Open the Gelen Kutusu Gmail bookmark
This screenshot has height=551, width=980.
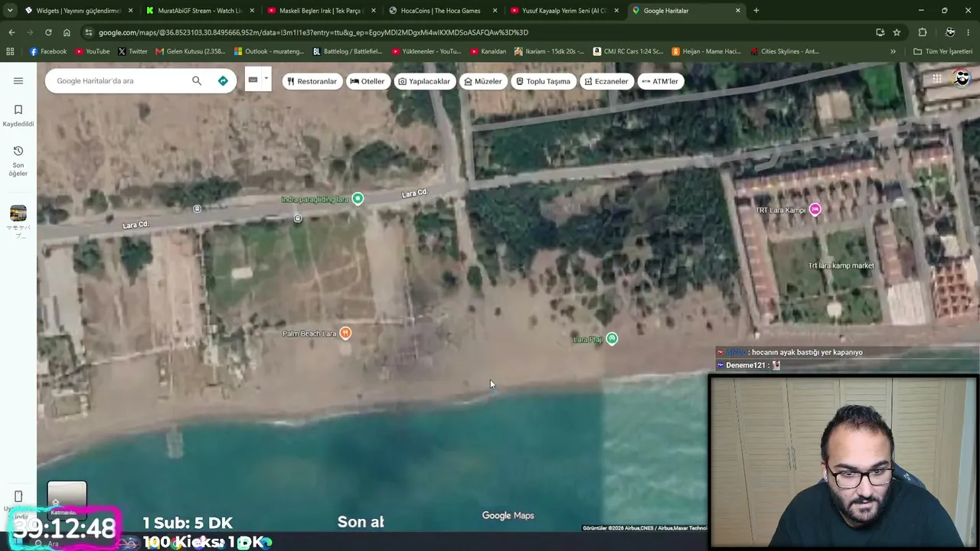coord(191,51)
